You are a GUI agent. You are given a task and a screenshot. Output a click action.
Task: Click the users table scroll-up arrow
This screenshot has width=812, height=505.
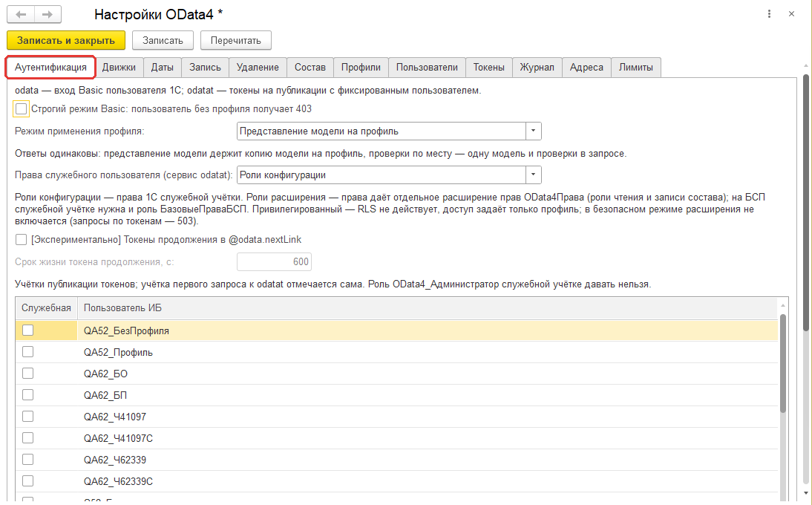(783, 305)
